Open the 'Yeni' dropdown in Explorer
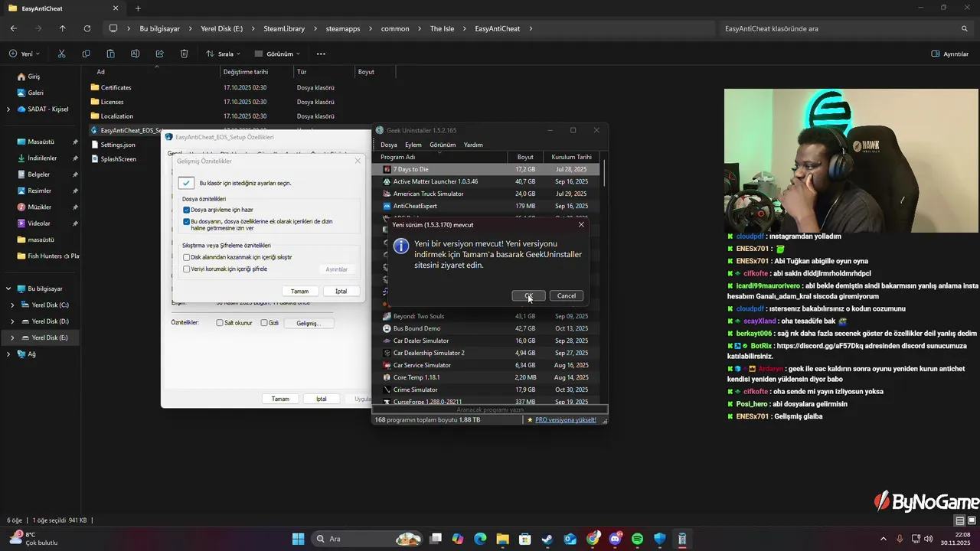Screen dimensions: 980x551 pos(24,54)
